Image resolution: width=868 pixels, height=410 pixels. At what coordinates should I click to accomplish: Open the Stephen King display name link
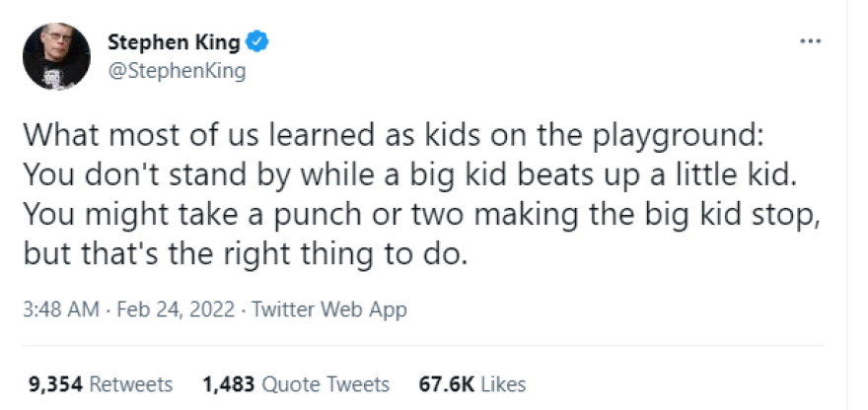click(x=175, y=42)
